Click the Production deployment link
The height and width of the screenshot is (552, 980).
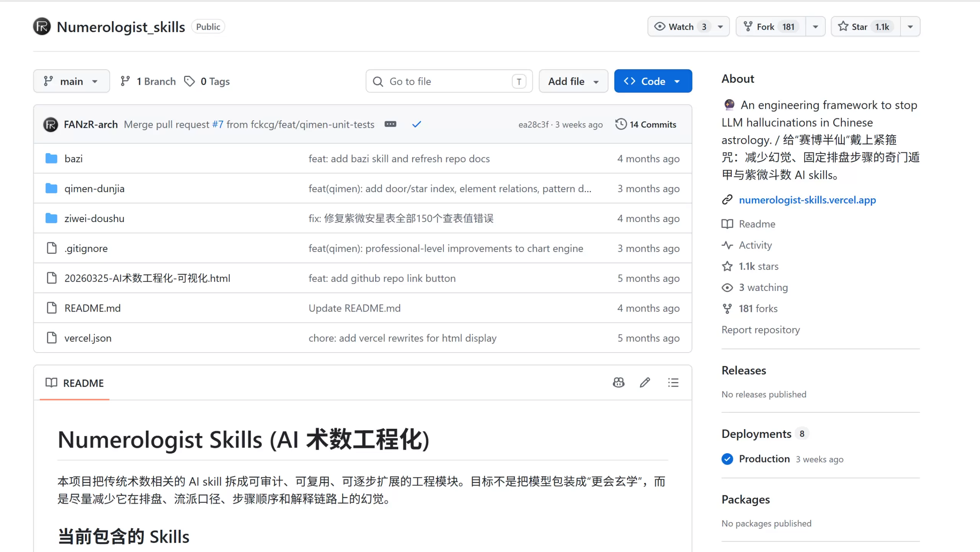pos(764,459)
